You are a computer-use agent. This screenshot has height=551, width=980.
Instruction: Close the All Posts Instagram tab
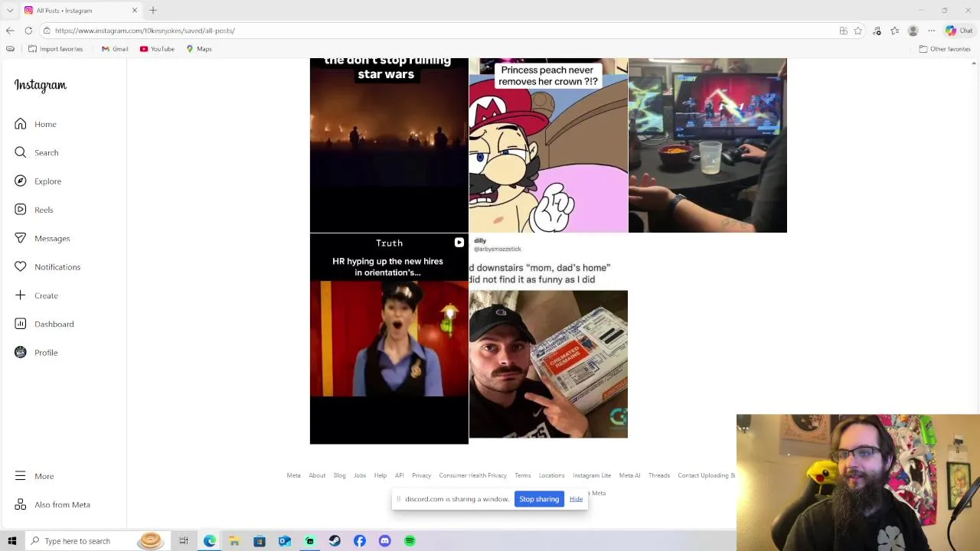[x=135, y=10]
